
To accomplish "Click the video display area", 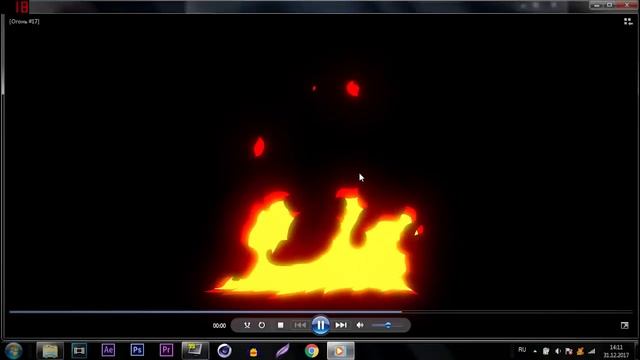I will click(x=320, y=161).
